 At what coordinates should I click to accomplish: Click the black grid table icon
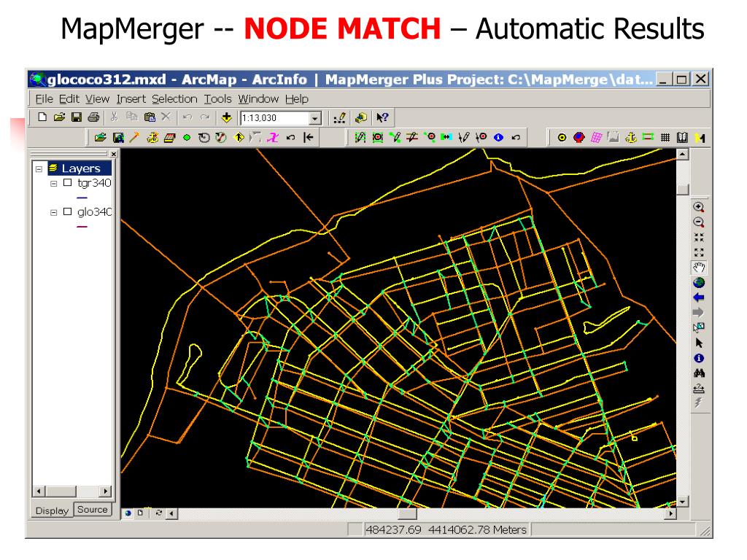coord(665,138)
